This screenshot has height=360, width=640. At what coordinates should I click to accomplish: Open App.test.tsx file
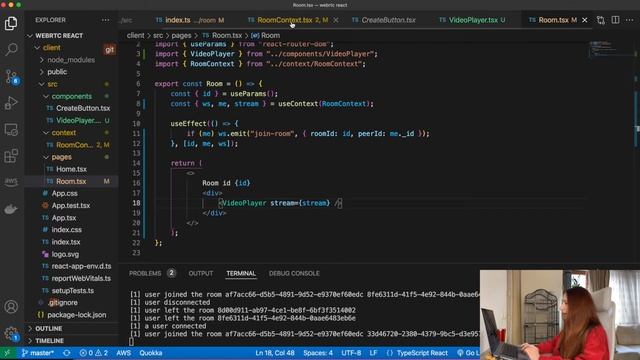click(71, 205)
